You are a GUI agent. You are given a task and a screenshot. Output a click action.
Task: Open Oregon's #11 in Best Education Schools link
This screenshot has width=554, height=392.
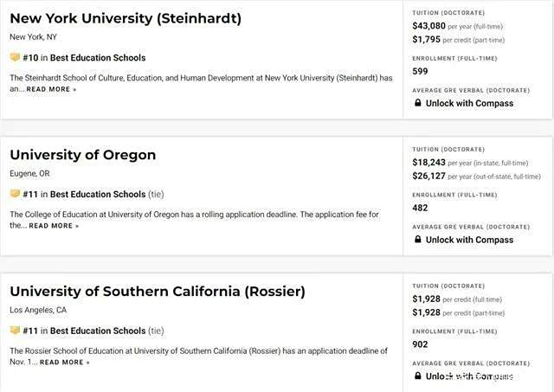click(x=84, y=194)
